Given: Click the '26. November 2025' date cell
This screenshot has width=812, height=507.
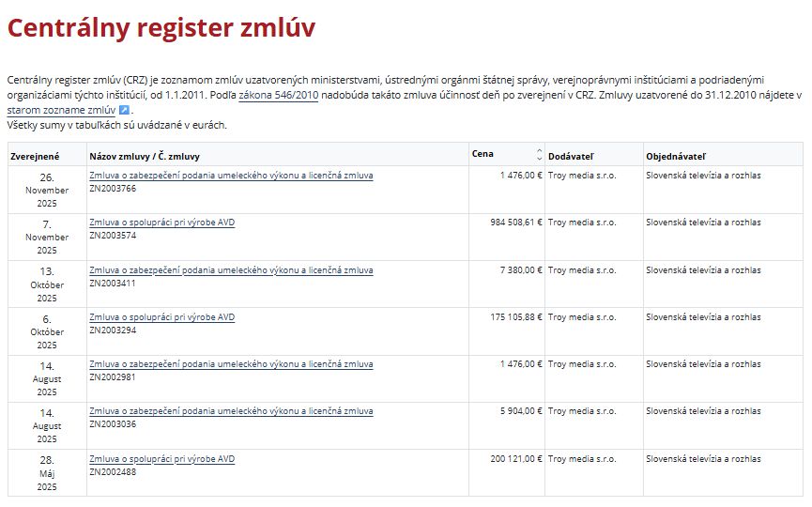Looking at the screenshot, I should pos(47,190).
